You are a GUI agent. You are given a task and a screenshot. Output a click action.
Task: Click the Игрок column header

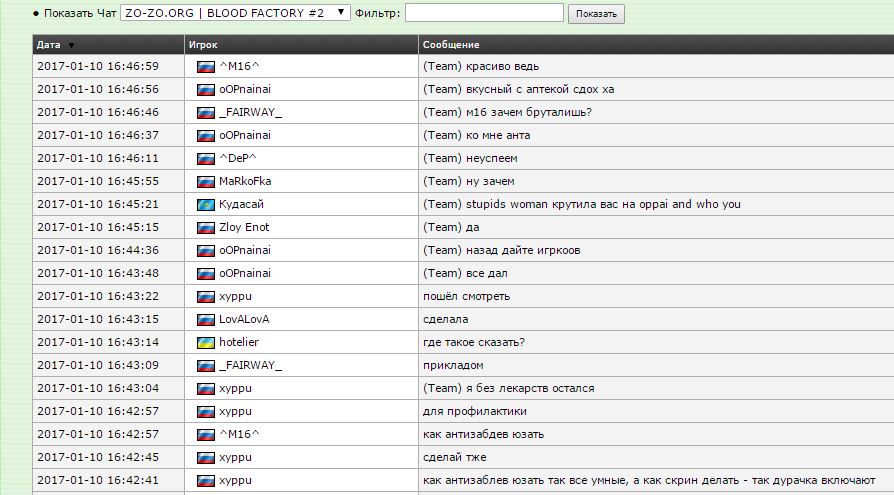click(x=202, y=45)
